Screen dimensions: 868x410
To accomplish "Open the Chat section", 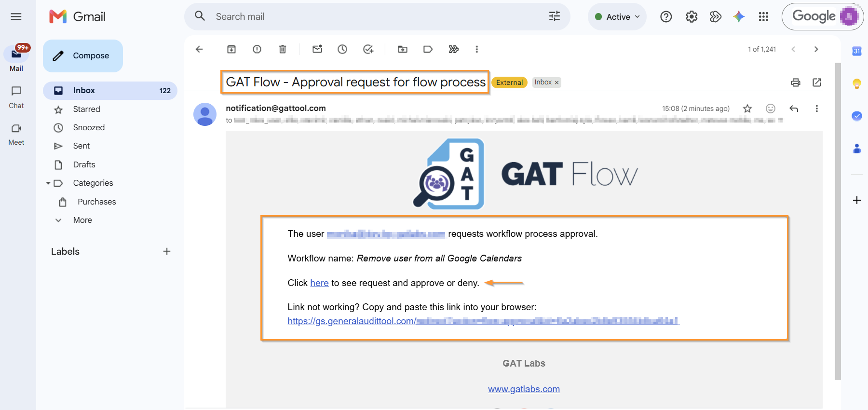I will 16,97.
